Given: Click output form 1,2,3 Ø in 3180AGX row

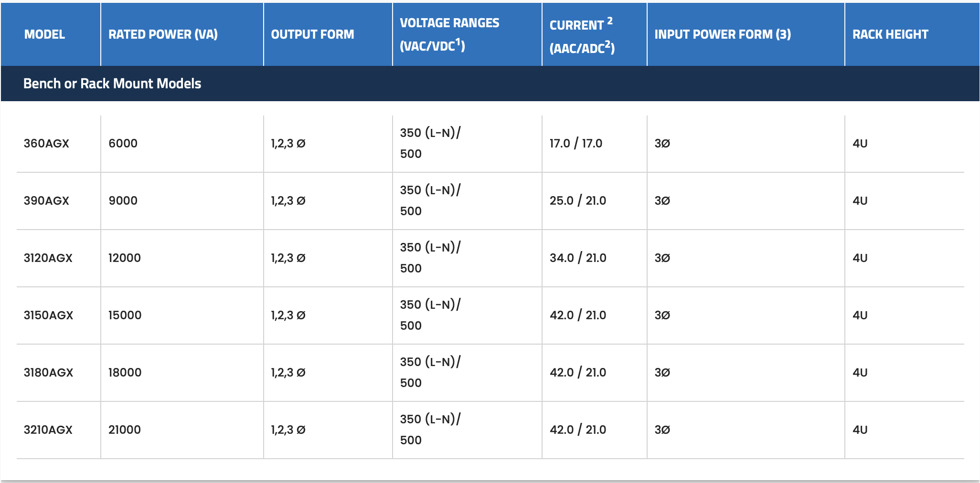Looking at the screenshot, I should tap(288, 372).
